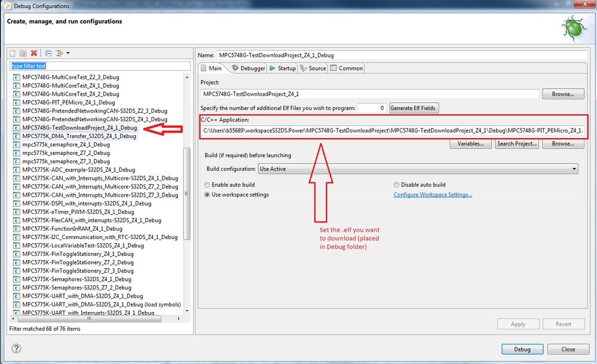Click the help question mark icon
Viewport: 597px width, 364px height.
16,348
